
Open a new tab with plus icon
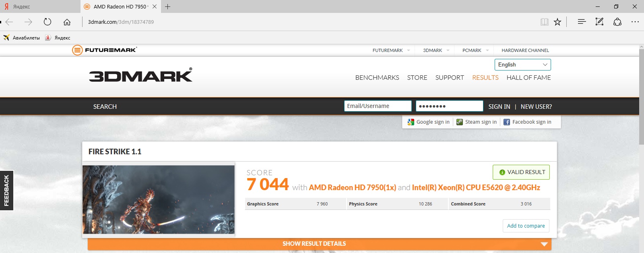[168, 6]
